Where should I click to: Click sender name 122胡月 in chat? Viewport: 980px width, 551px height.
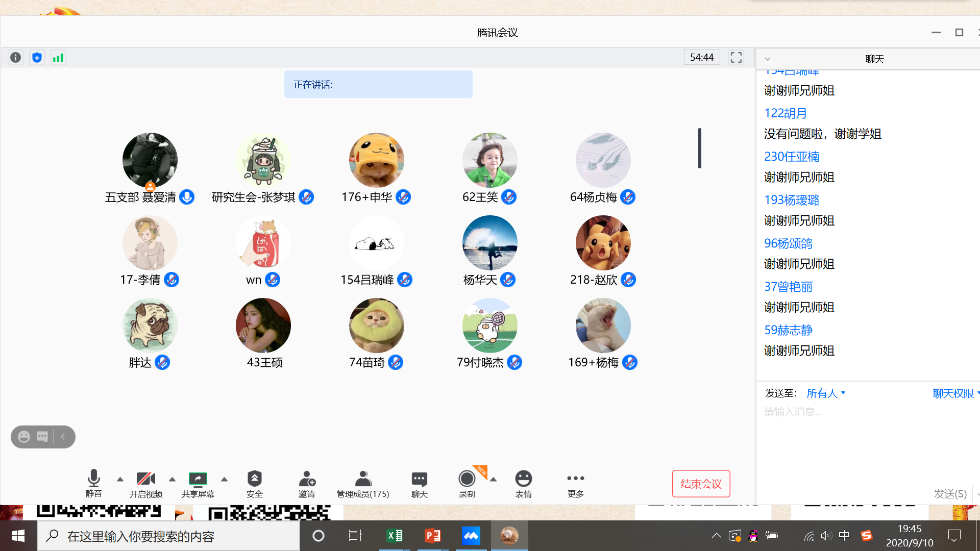785,113
